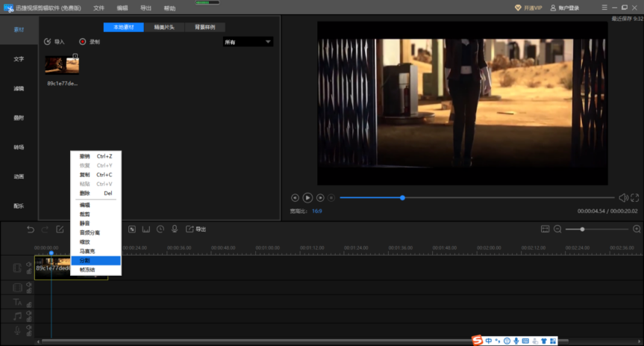
Task: Click the clock duration icon
Action: 160,229
